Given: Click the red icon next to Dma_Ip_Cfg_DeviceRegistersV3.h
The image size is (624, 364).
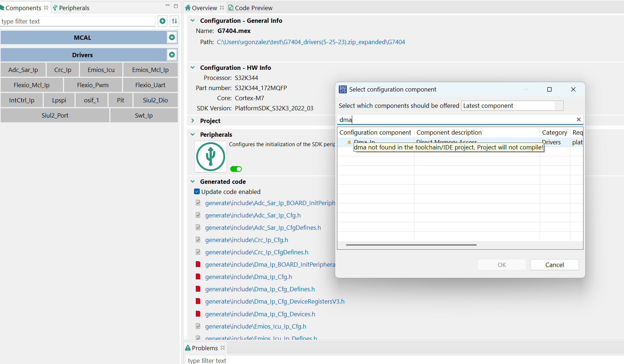Looking at the screenshot, I should pyautogui.click(x=198, y=301).
